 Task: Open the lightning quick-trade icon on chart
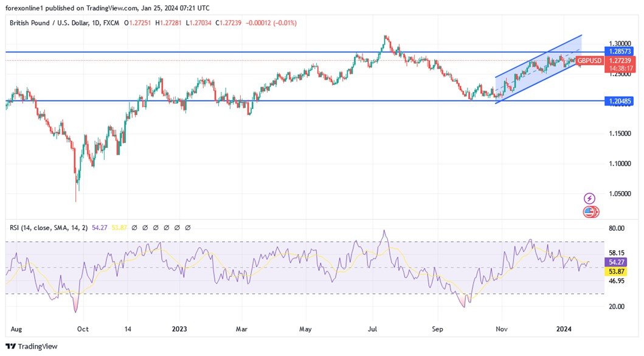589,197
